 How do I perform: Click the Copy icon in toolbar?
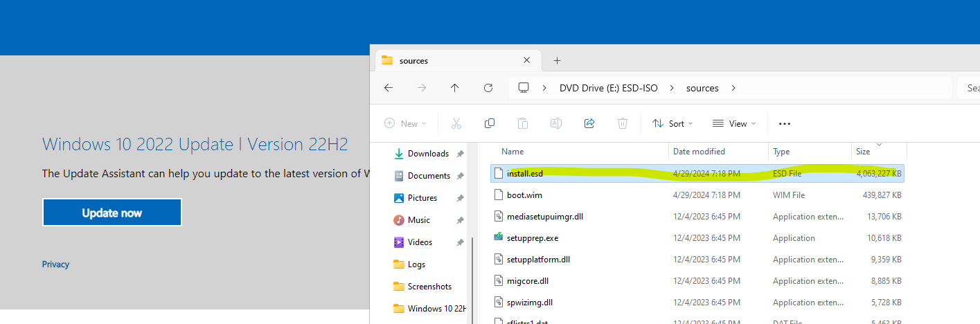click(490, 123)
